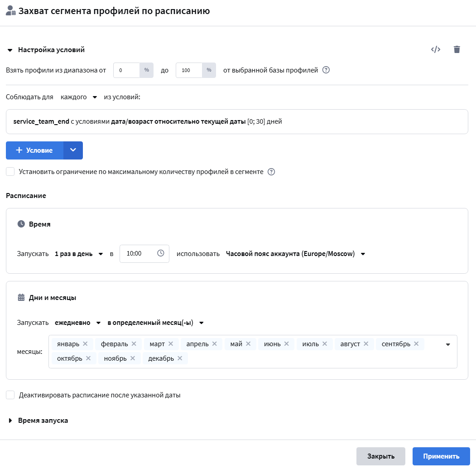Delete conditions with the trash icon

(x=457, y=49)
